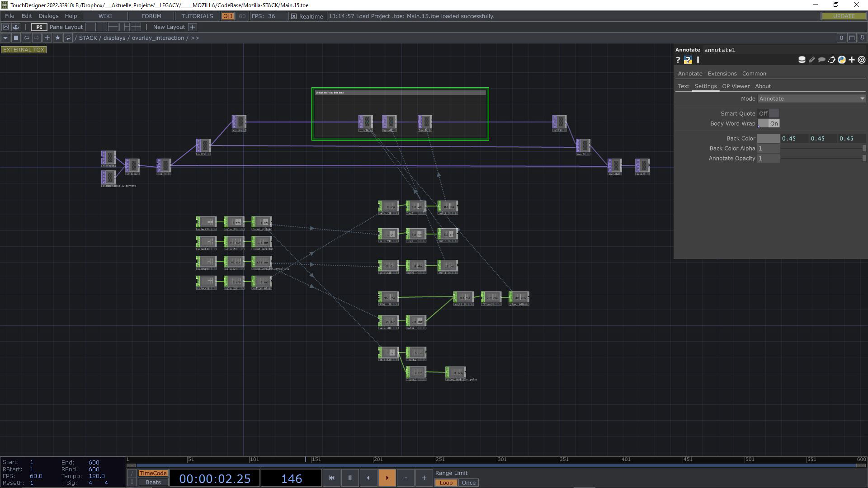Click the bookmark star icon in path bar
The height and width of the screenshot is (488, 868).
point(57,38)
